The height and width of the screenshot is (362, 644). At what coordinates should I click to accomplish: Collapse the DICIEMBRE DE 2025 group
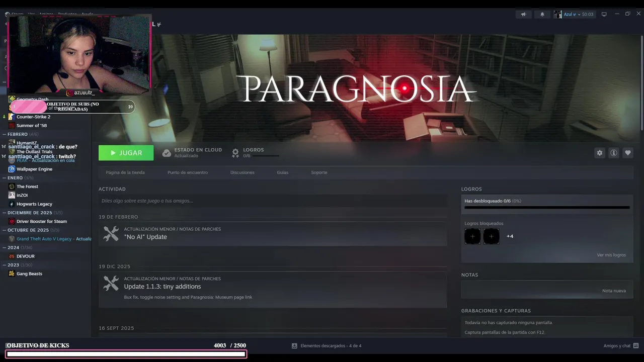pyautogui.click(x=4, y=213)
